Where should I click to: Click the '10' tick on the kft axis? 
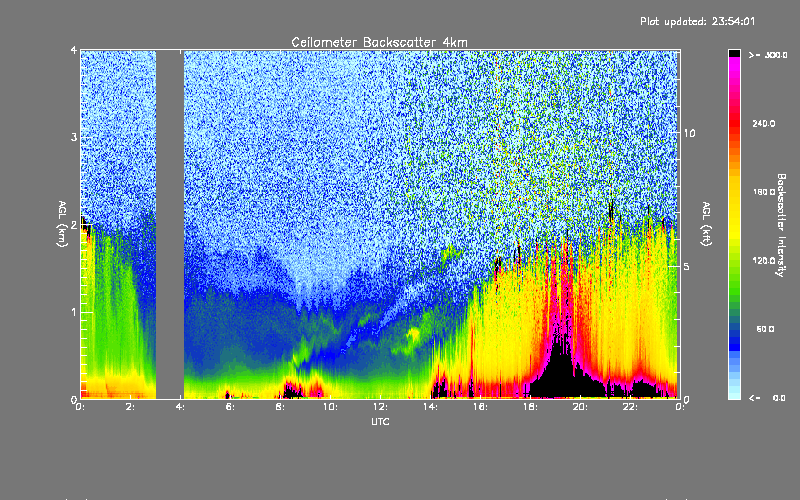coord(689,133)
